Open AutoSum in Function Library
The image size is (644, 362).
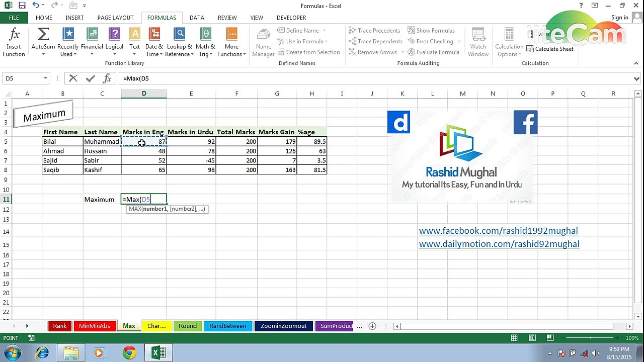(x=43, y=42)
